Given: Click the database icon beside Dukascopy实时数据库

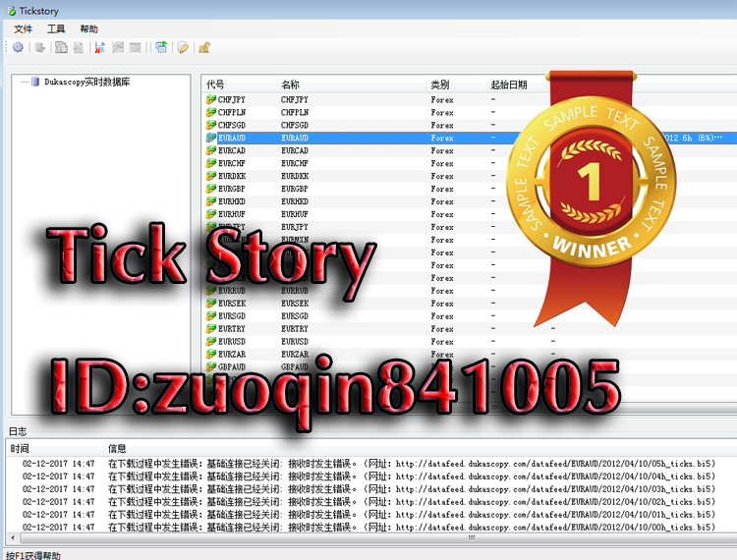Looking at the screenshot, I should (35, 82).
